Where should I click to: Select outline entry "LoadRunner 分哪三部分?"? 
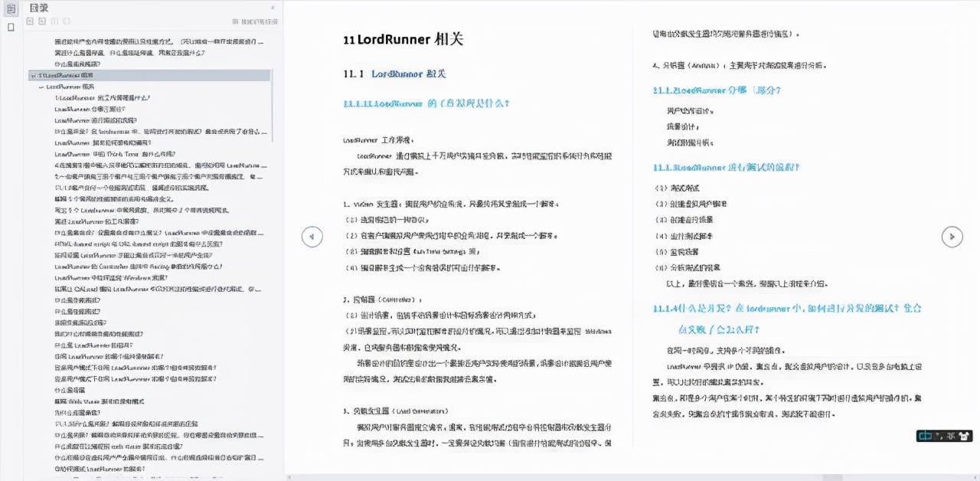89,109
